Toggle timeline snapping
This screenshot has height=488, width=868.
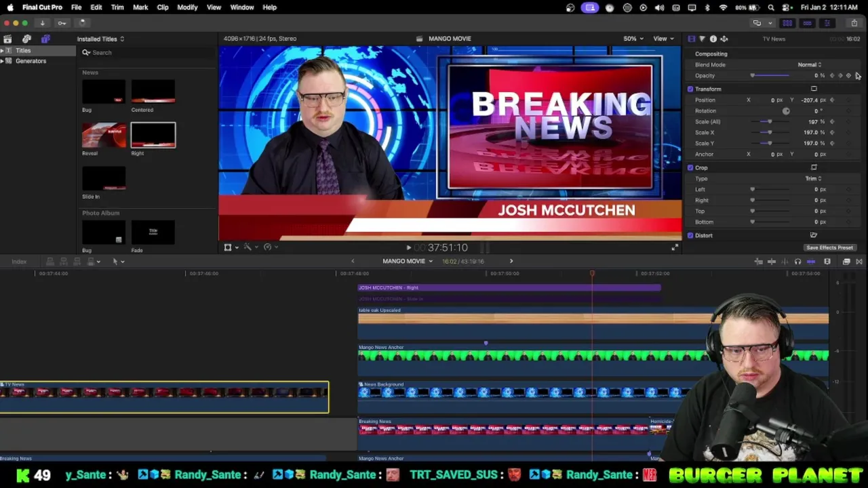(x=810, y=262)
